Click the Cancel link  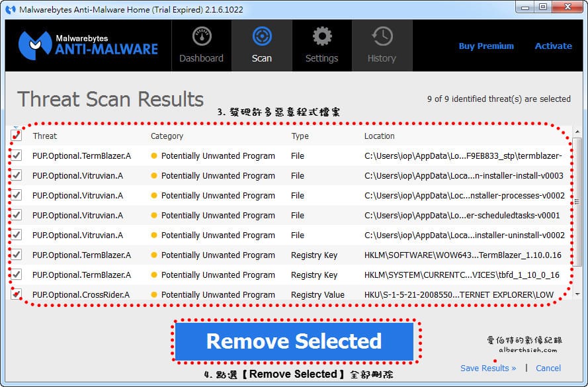(548, 368)
